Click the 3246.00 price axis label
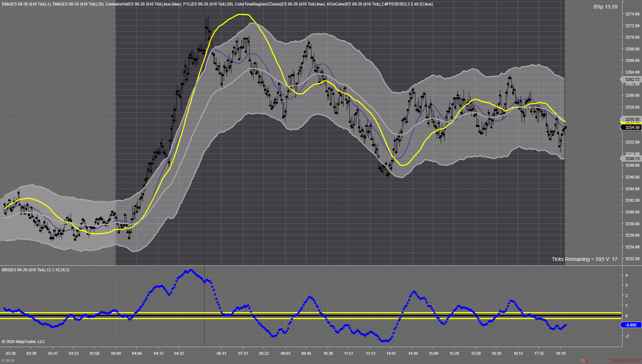Screen dimensions: 642x364 pos(632,177)
